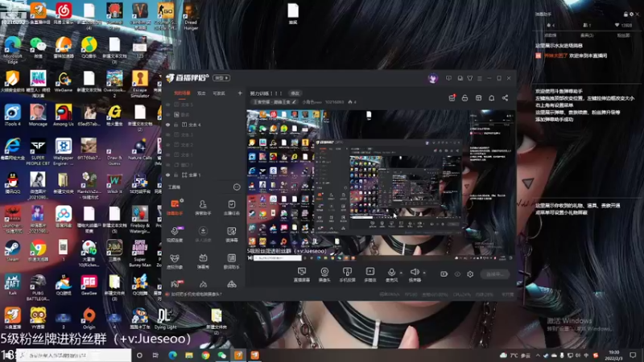Open Task View on taskbar
Image resolution: width=644 pixels, height=362 pixels.
point(155,355)
